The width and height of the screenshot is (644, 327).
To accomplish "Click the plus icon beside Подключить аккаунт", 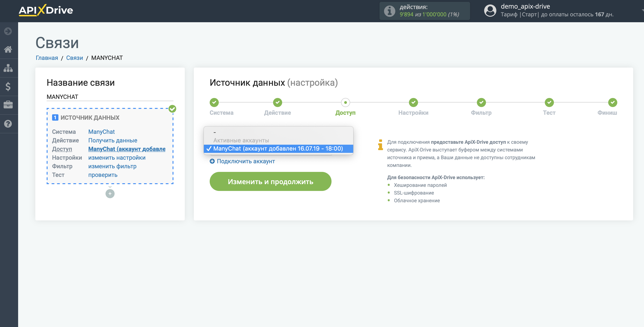I will tap(212, 161).
